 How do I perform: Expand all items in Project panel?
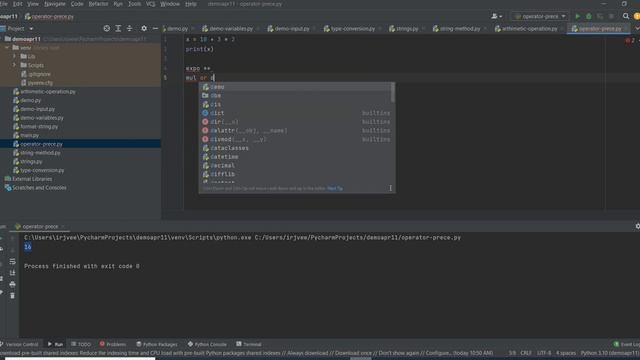click(x=118, y=29)
